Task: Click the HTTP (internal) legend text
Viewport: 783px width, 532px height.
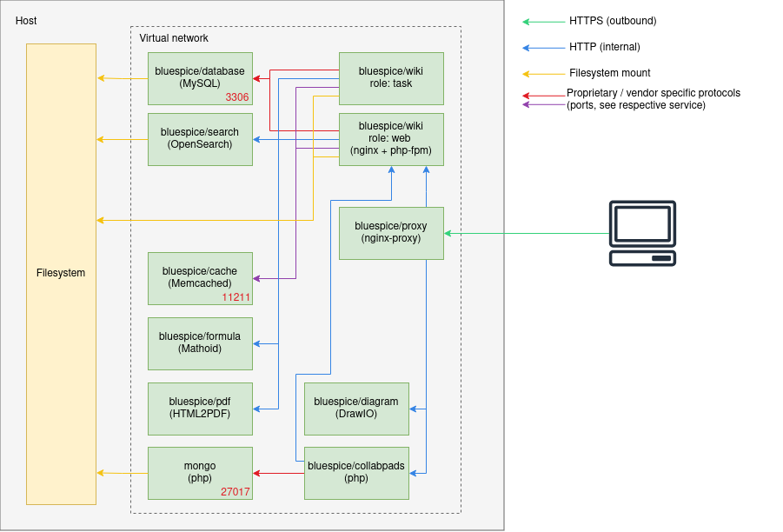Action: 604,46
